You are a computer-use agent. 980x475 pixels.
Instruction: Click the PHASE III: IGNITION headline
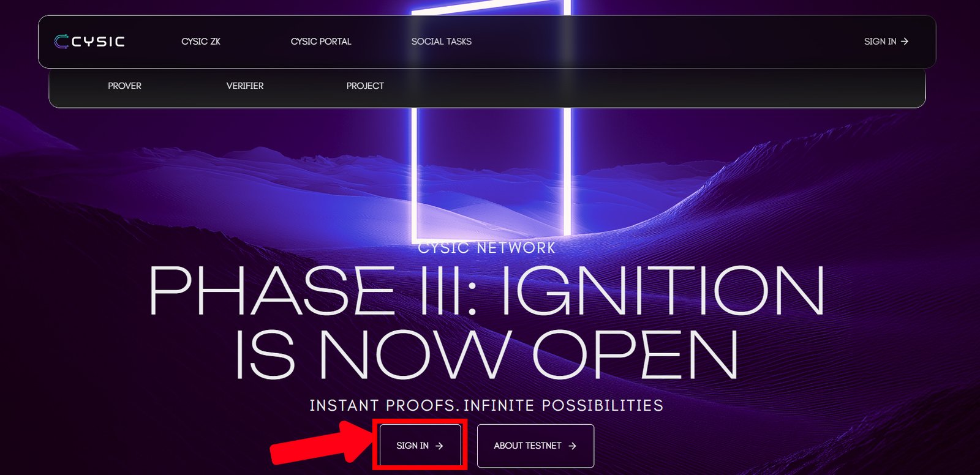coord(487,290)
